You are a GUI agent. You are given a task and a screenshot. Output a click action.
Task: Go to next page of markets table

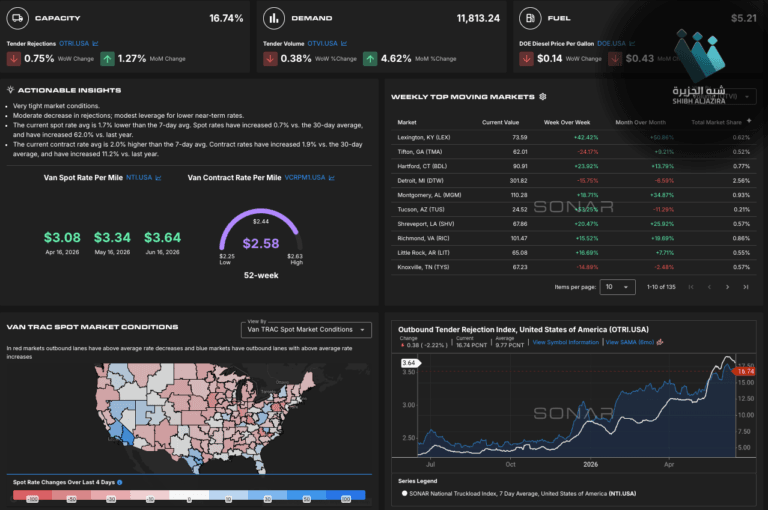click(727, 287)
